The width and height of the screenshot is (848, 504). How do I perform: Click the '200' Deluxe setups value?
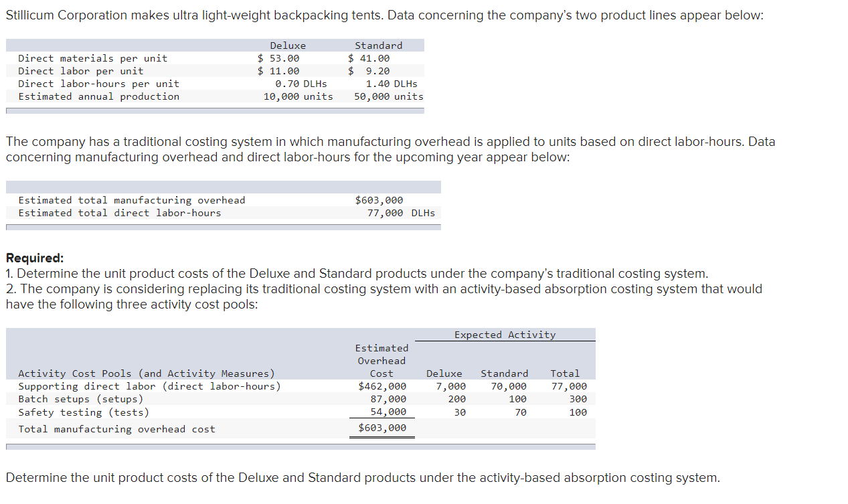[457, 399]
